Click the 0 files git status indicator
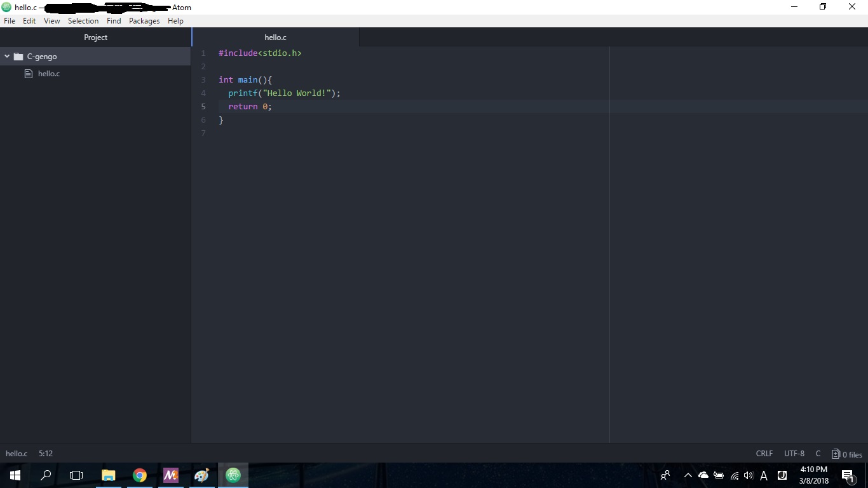 tap(847, 454)
